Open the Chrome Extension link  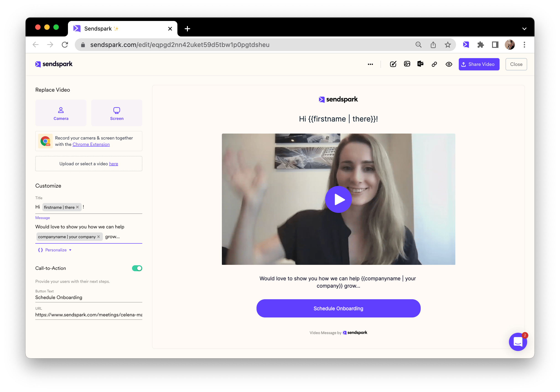coord(91,144)
